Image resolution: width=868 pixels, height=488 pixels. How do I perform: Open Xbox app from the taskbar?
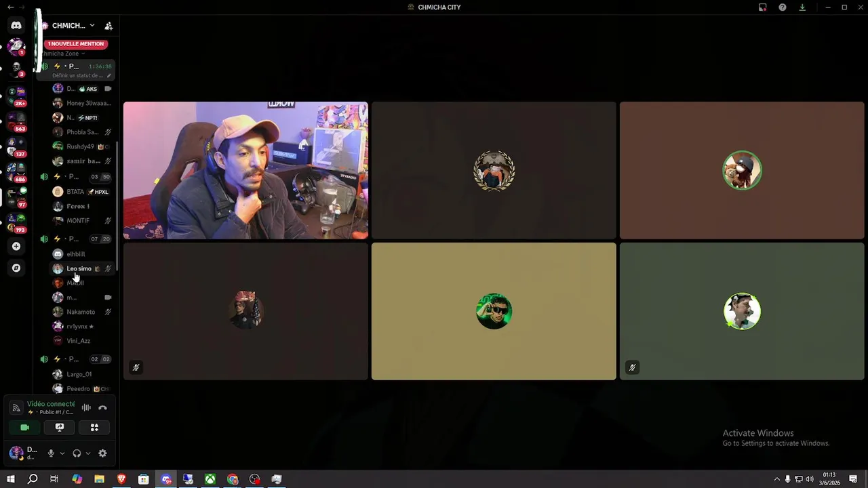coord(210,479)
